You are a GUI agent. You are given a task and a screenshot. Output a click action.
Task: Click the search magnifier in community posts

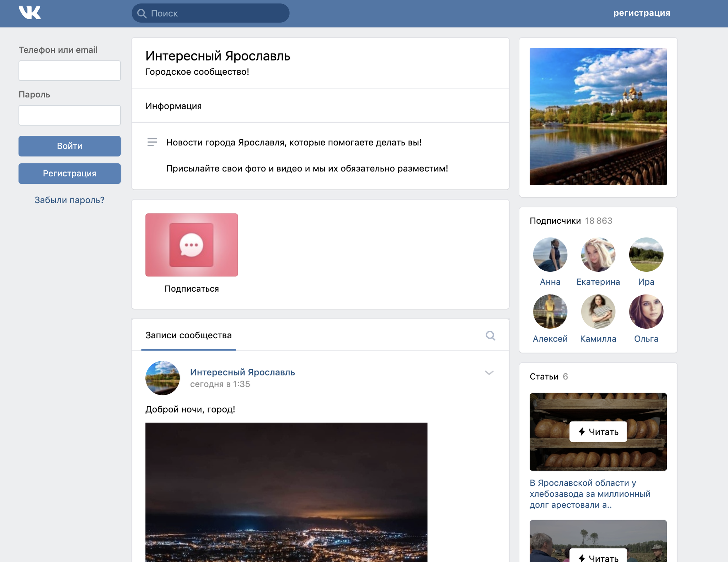coord(490,335)
